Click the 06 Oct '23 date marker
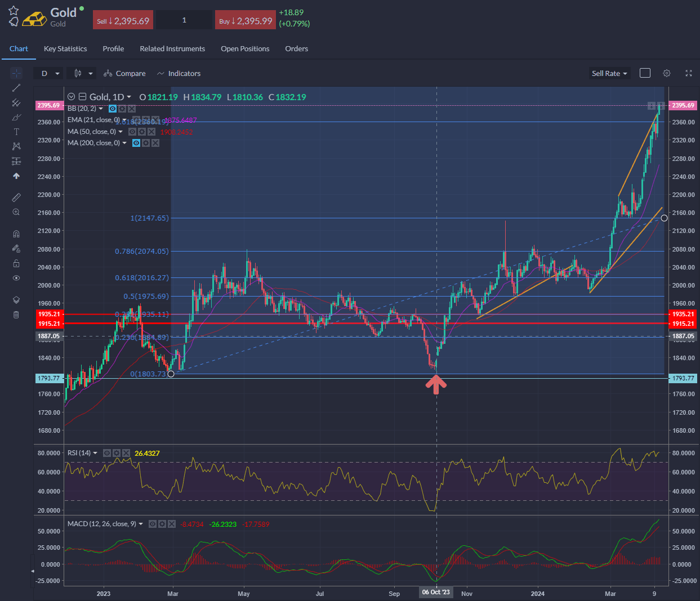This screenshot has width=700, height=601. tap(436, 593)
